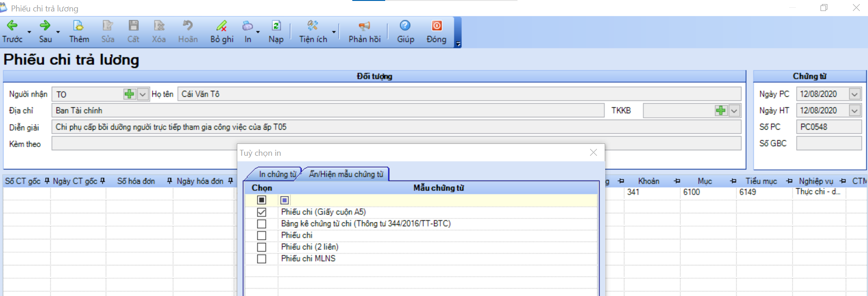The width and height of the screenshot is (868, 296).
Task: Pin the Ngày hóa đơn column
Action: (x=230, y=181)
